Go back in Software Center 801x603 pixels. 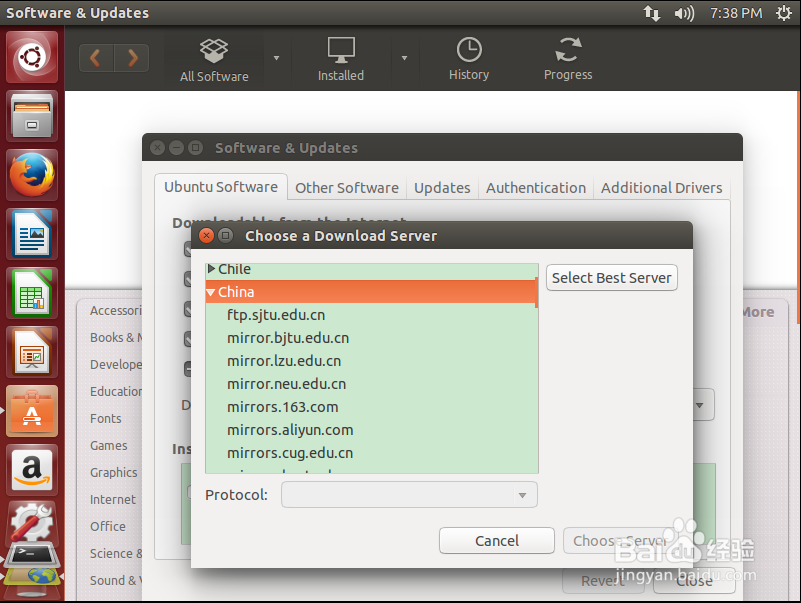click(96, 58)
